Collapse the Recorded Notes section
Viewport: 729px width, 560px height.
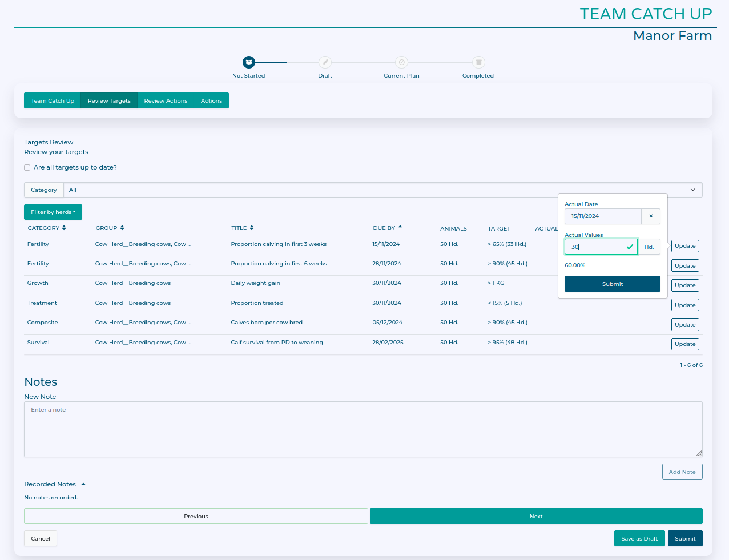pos(83,484)
